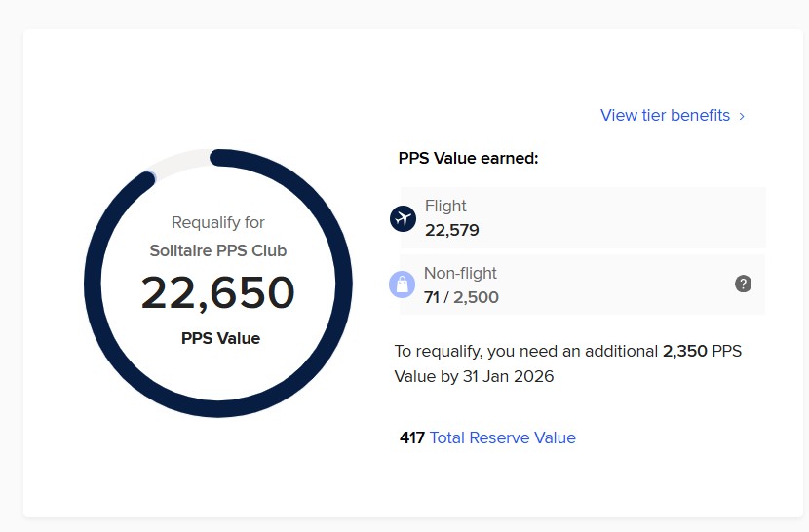
Task: Click the chevron beside View tier benefits
Action: (742, 116)
